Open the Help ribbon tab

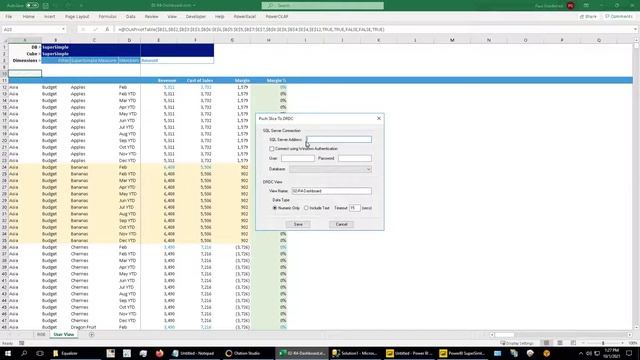[x=220, y=17]
